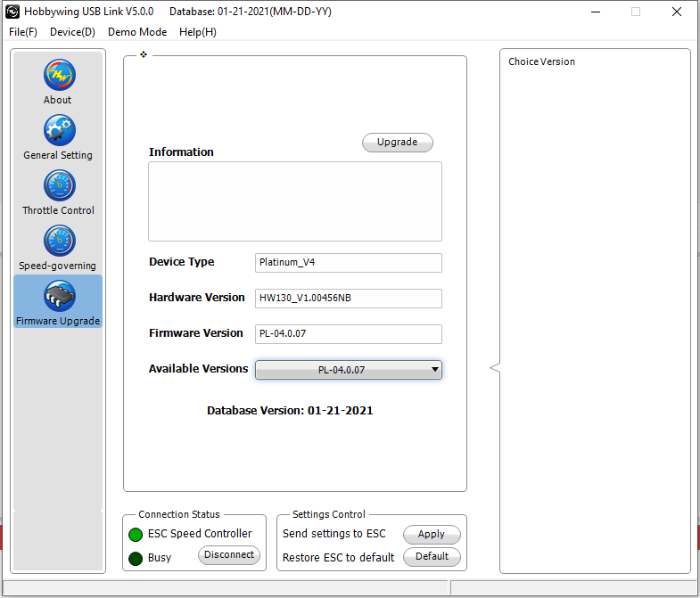Open the File(F) menu
The image size is (700, 598).
click(x=23, y=32)
